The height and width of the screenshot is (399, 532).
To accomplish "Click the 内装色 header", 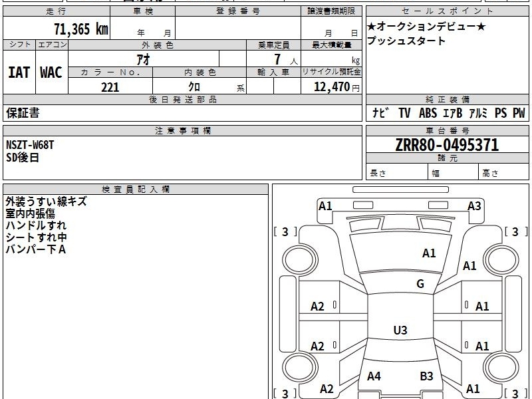I will [x=199, y=72].
